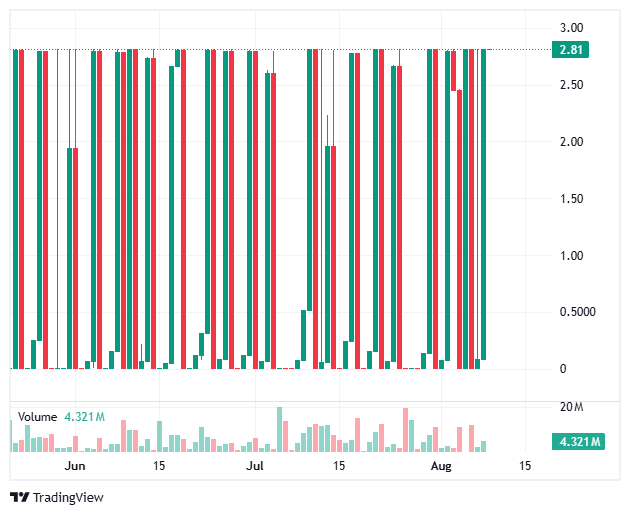
Task: Click the 2.50 price axis label
Action: [x=571, y=85]
